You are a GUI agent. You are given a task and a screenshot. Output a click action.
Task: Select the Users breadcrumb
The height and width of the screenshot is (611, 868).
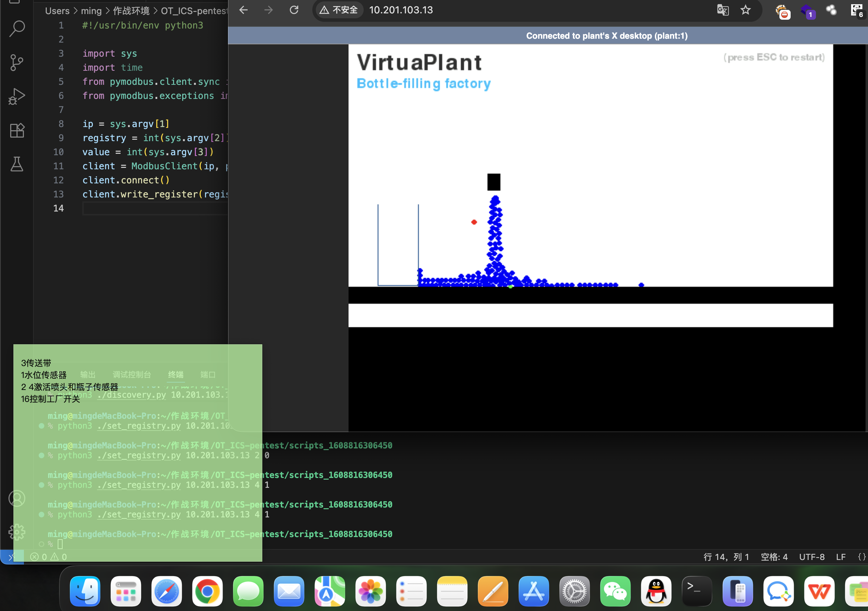[57, 11]
